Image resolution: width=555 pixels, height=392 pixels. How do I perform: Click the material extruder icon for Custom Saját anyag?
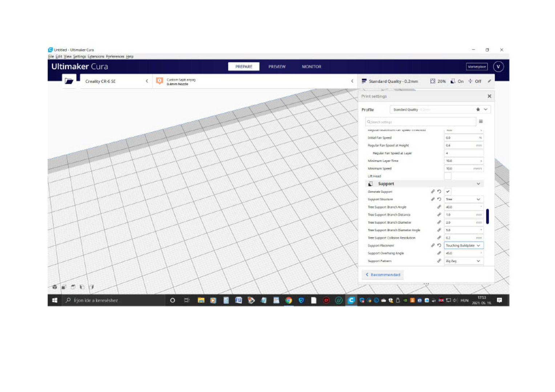(x=159, y=81)
